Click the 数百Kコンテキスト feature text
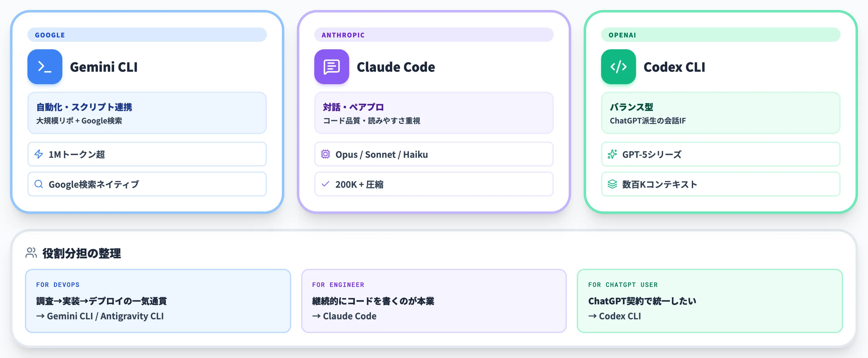 [660, 184]
